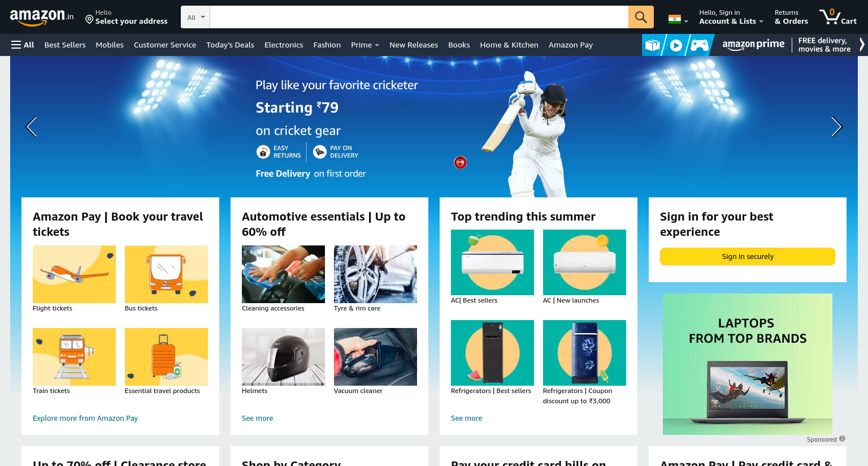Click the Laptops from top brands ad
Screen dimensions: 868x466
point(747,364)
